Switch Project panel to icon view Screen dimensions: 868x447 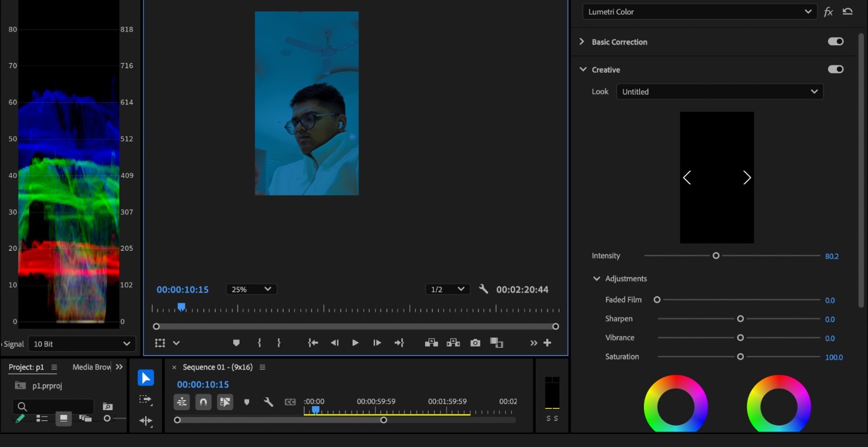(x=63, y=418)
